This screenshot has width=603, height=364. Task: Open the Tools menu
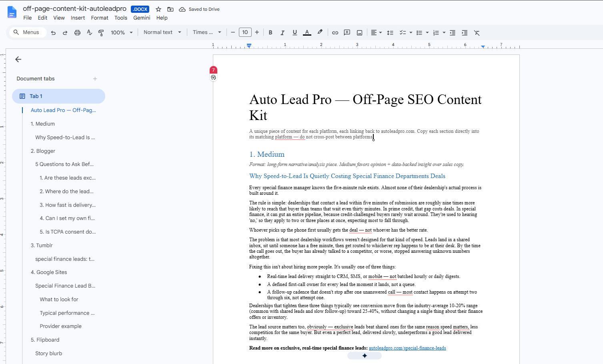(x=121, y=18)
